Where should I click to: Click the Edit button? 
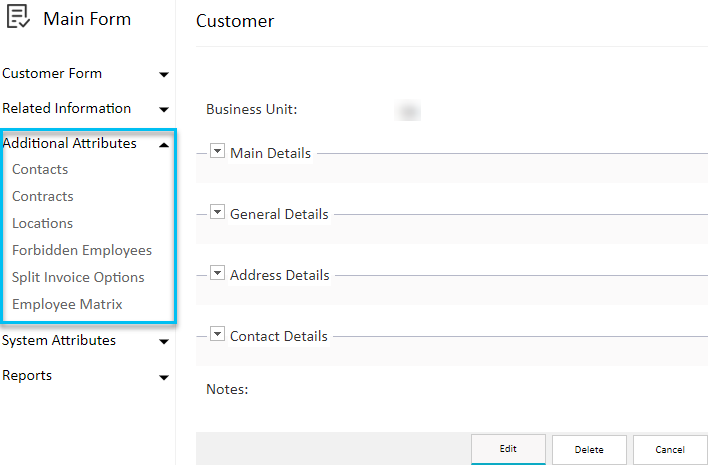(508, 449)
